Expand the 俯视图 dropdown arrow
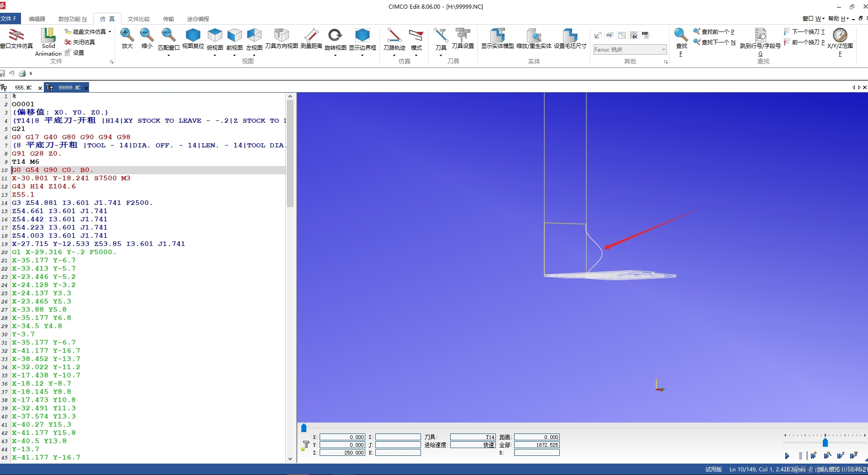 click(x=215, y=55)
